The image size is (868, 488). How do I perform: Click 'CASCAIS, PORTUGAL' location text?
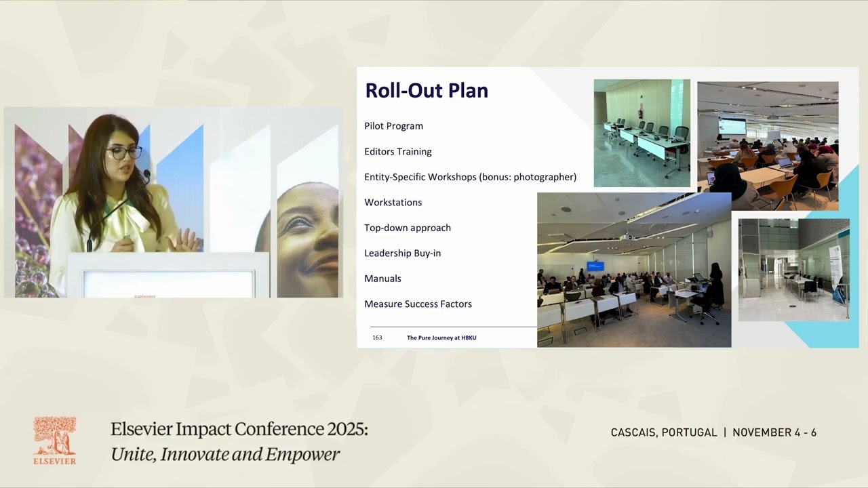coord(664,432)
